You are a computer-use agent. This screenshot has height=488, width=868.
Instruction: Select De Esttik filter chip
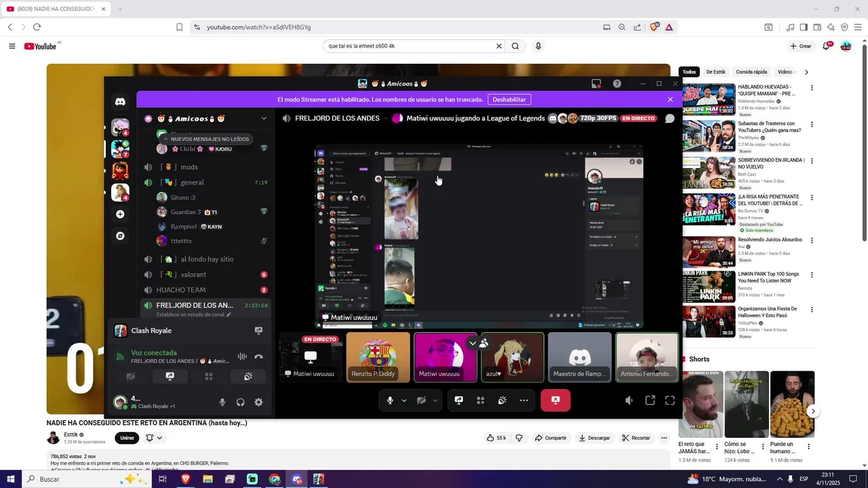coord(715,72)
